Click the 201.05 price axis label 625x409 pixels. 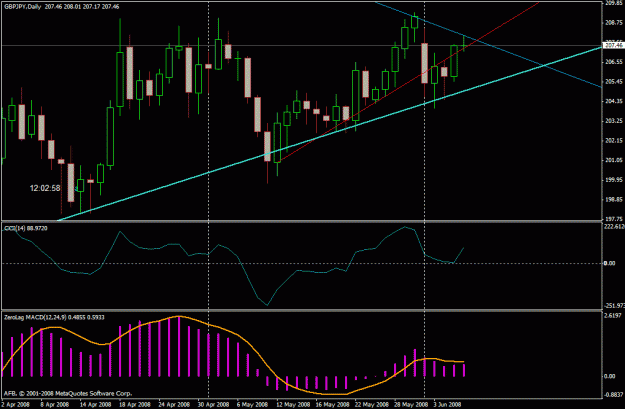[614, 160]
